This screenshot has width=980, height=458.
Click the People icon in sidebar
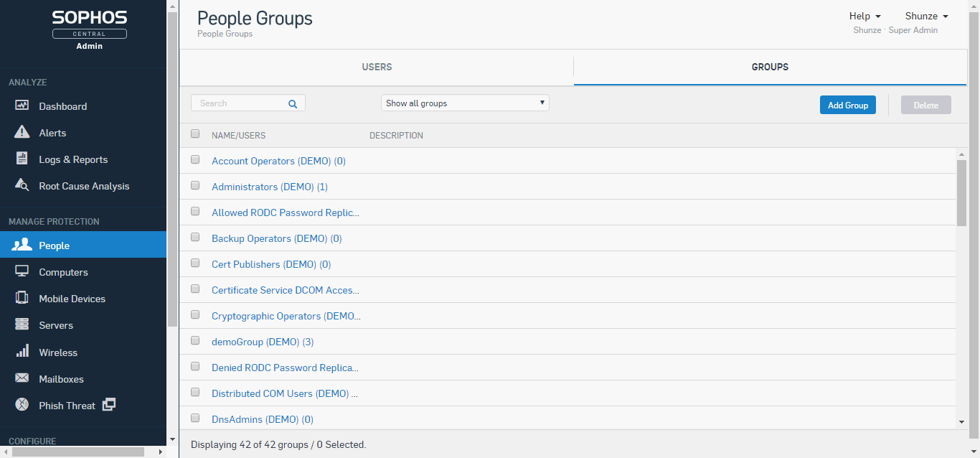[22, 245]
